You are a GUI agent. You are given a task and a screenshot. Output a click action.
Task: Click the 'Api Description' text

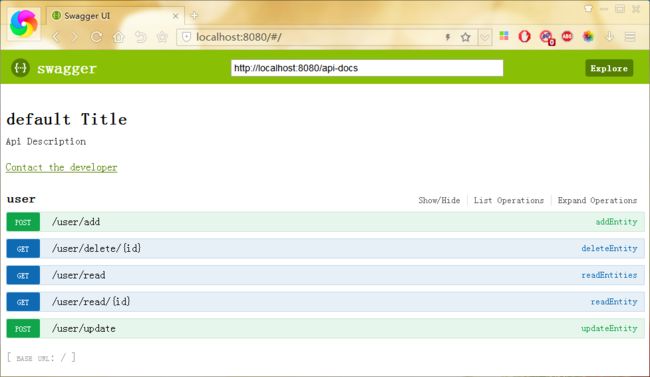(46, 141)
